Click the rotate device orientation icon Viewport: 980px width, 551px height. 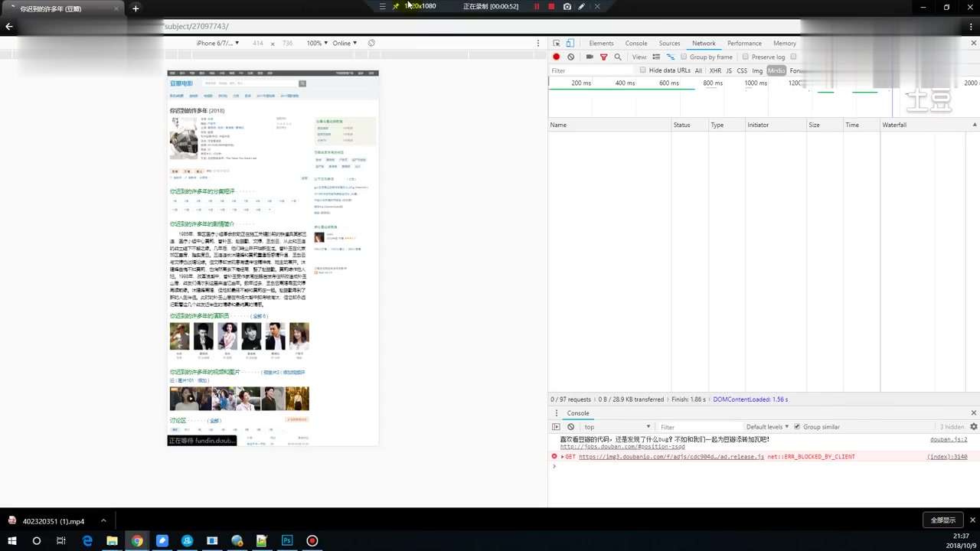tap(371, 43)
